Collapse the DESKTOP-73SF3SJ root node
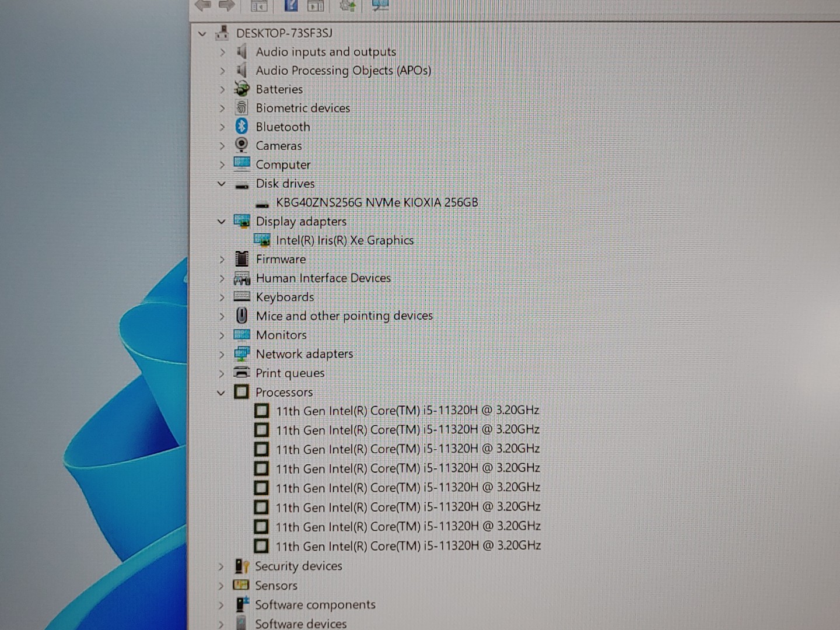Screen dimensions: 840x630 tap(202, 34)
